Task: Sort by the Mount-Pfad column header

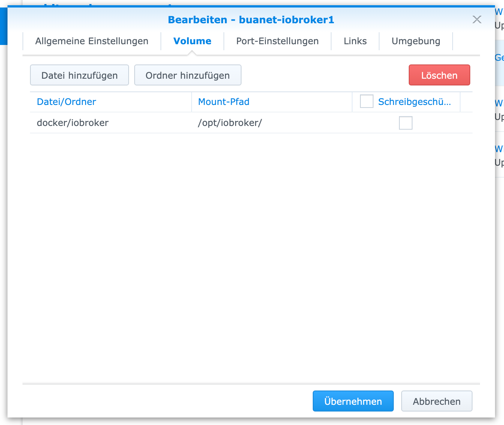Action: click(271, 102)
